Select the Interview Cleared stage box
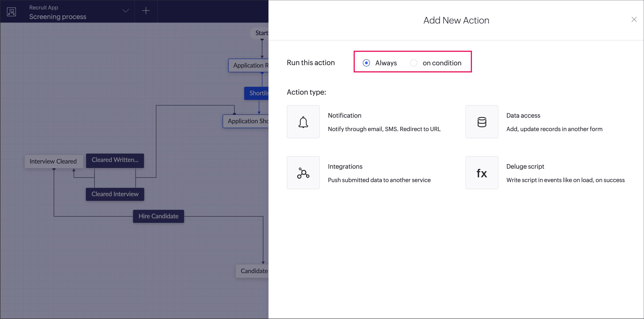 click(x=53, y=161)
